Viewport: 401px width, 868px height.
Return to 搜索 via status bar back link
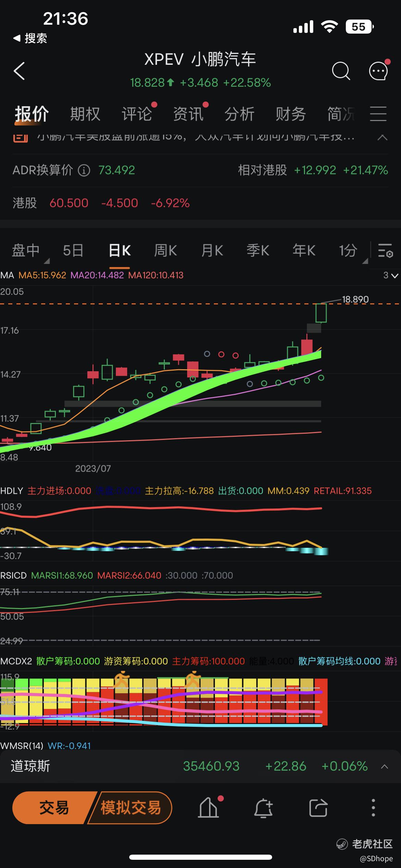pos(30,38)
